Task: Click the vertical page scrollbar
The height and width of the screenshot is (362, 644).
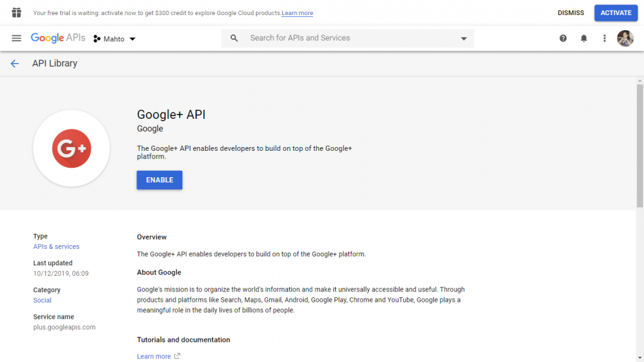Action: 640,146
